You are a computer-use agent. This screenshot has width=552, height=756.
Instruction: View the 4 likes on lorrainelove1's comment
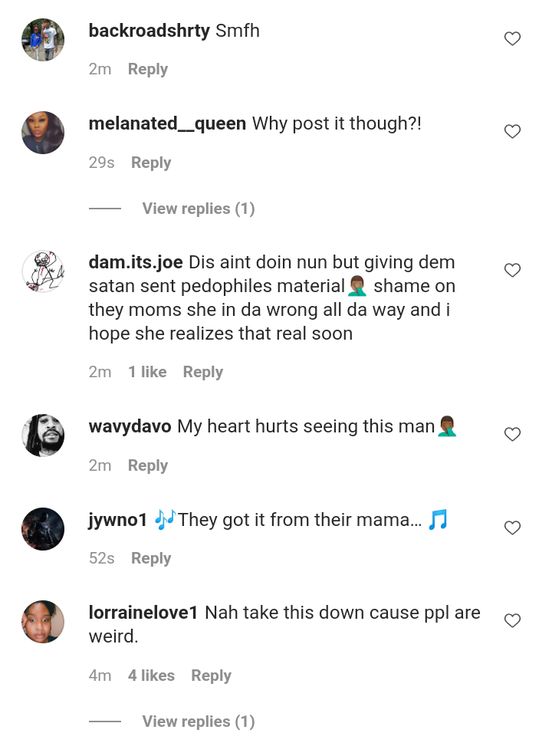coord(151,675)
